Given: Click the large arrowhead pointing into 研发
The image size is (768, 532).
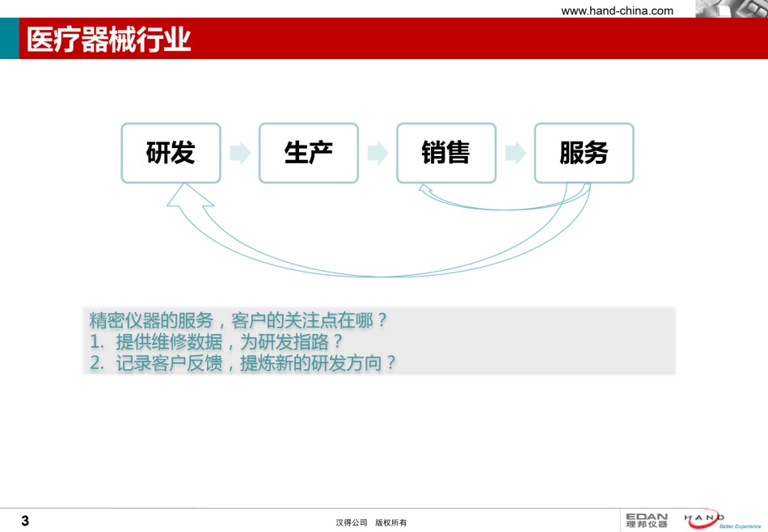Looking at the screenshot, I should (189, 196).
